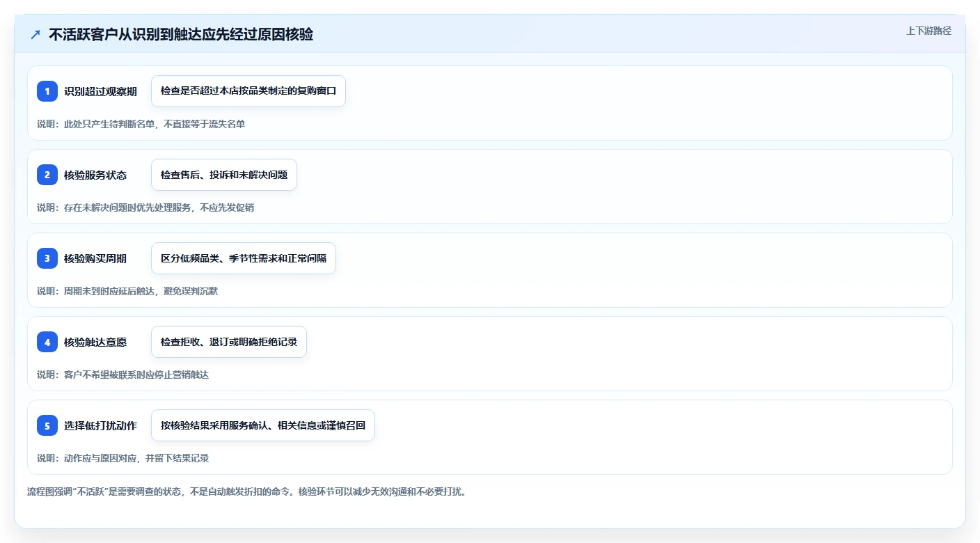The image size is (980, 543).
Task: Click the note 存在未解决问题时优先处理服务
Action: click(x=145, y=207)
